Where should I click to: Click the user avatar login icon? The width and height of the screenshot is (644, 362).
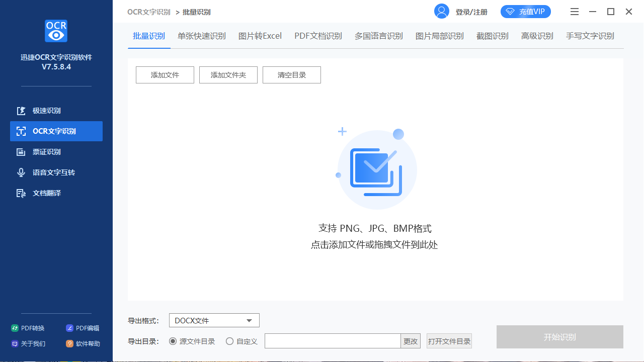[x=442, y=12]
